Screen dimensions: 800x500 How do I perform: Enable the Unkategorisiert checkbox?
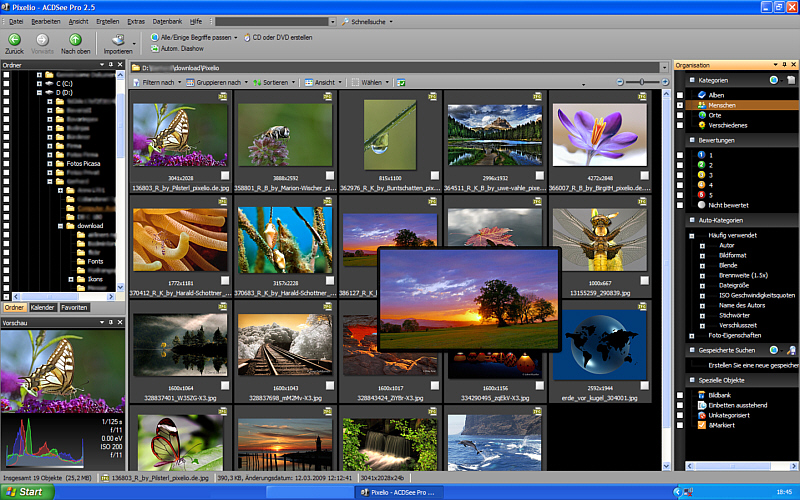[680, 415]
